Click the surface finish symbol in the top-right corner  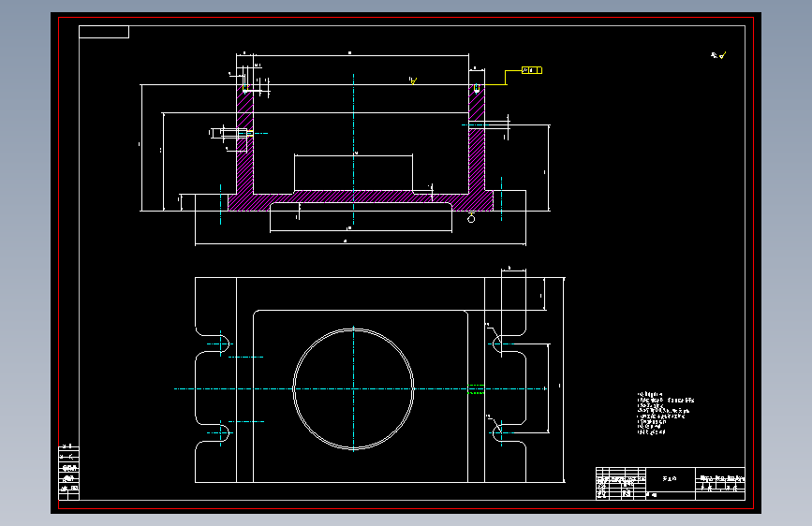point(718,55)
